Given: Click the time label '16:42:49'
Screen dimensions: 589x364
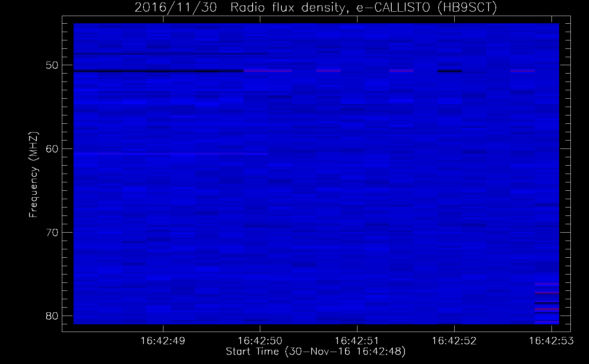Looking at the screenshot, I should coord(163,341).
